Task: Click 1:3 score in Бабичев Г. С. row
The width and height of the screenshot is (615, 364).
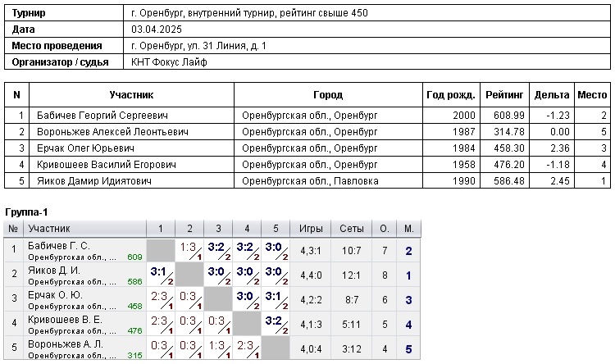Action: (189, 248)
